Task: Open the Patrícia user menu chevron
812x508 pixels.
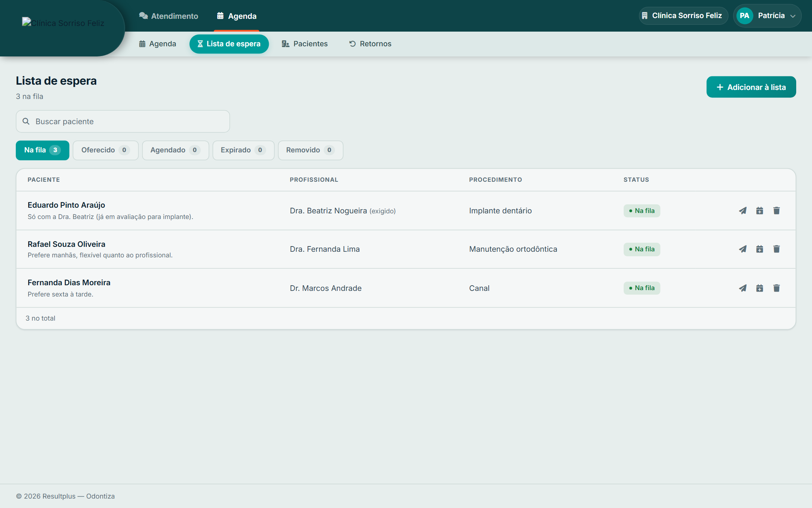Action: click(793, 16)
